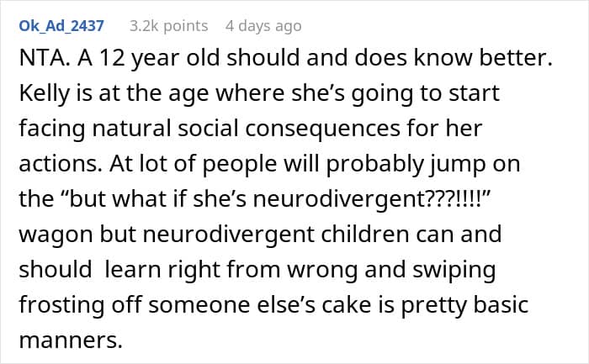Image resolution: width=589 pixels, height=364 pixels.
Task: Click 'know better.' at the first line's end
Action: coord(483,58)
